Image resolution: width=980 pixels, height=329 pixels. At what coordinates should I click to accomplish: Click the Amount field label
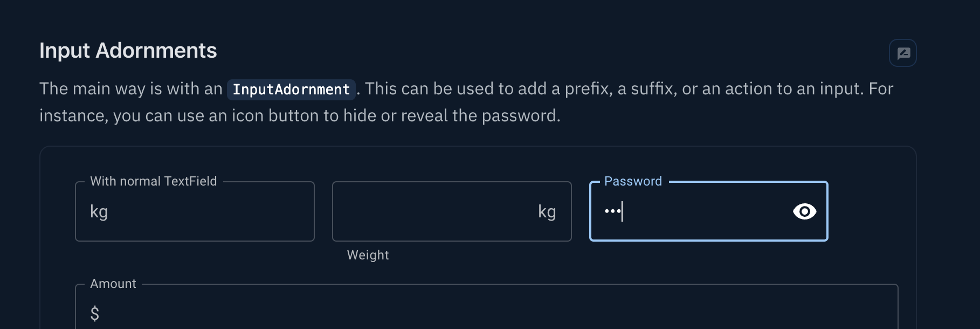112,283
